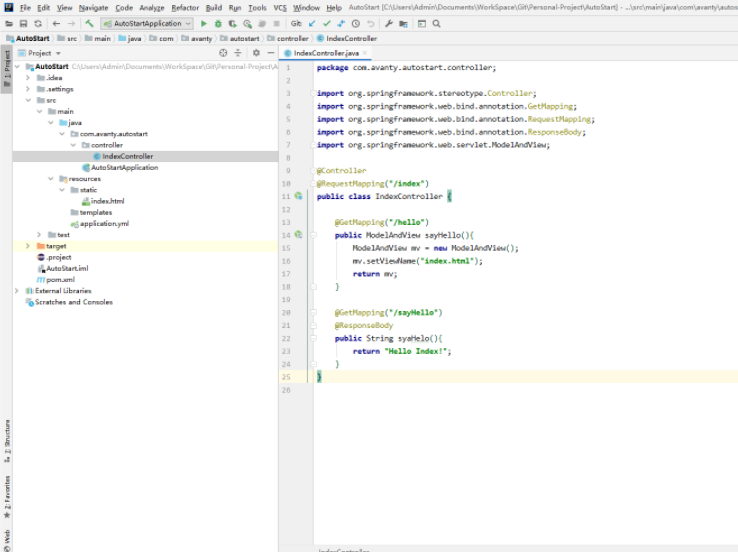Commit changes with green checkmark icon

coord(327,24)
